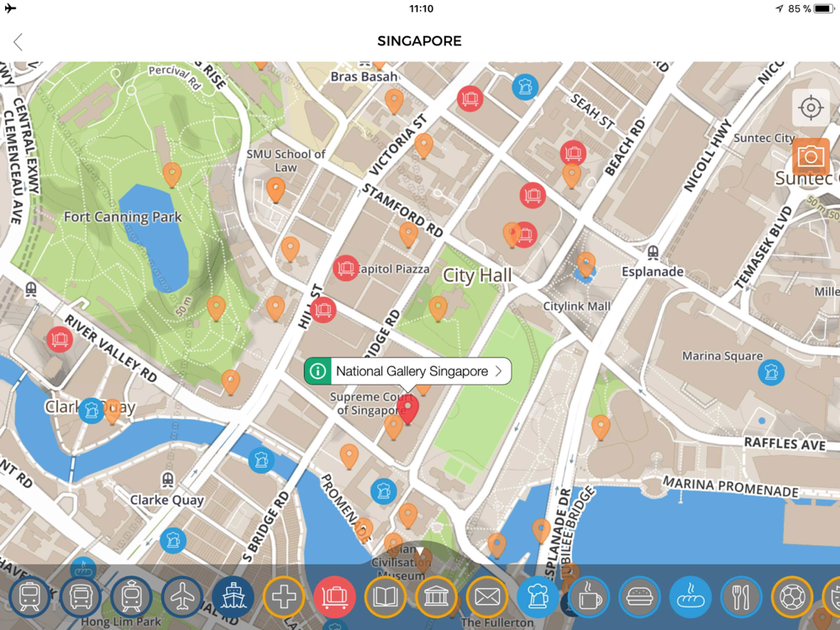Screen dimensions: 840x630
Task: Tap orange pin beside Esplanade Dr label
Action: click(542, 530)
